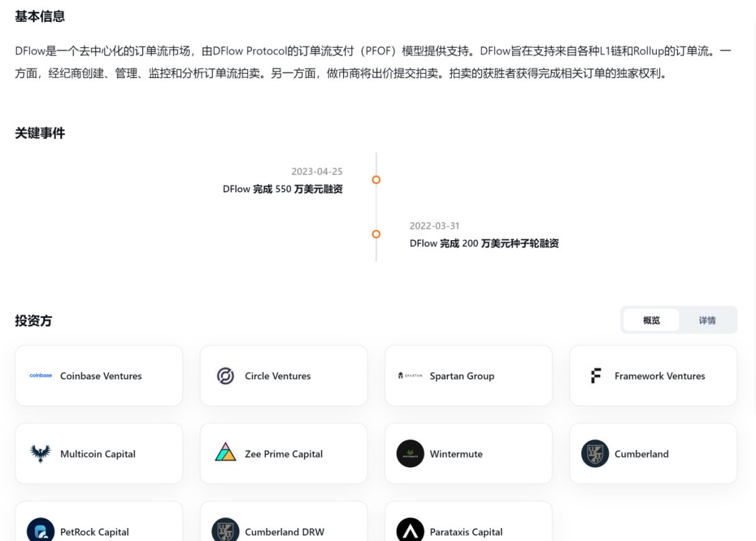Open Cumberland DRW investor name

click(284, 532)
